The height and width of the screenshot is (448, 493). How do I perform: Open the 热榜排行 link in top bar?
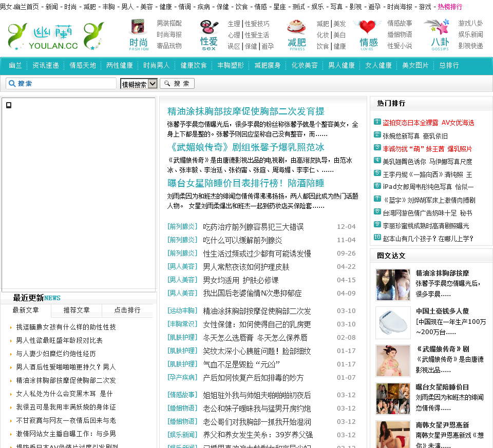450,7
